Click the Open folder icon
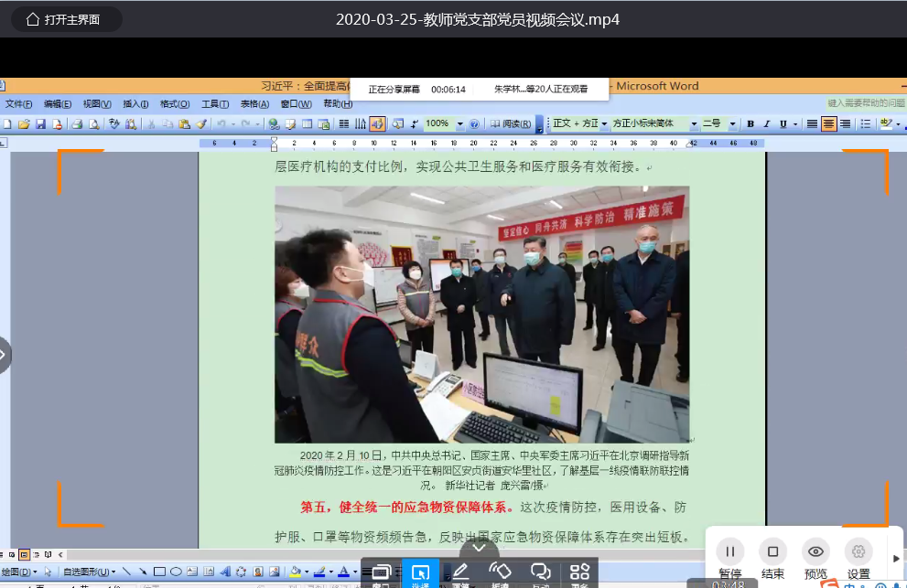This screenshot has height=588, width=907. tap(24, 123)
